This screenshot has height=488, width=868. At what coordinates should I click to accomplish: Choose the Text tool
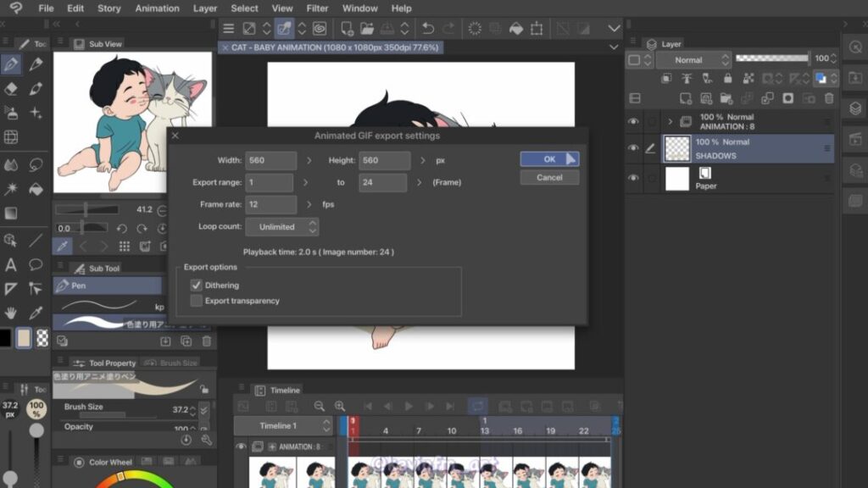point(11,264)
